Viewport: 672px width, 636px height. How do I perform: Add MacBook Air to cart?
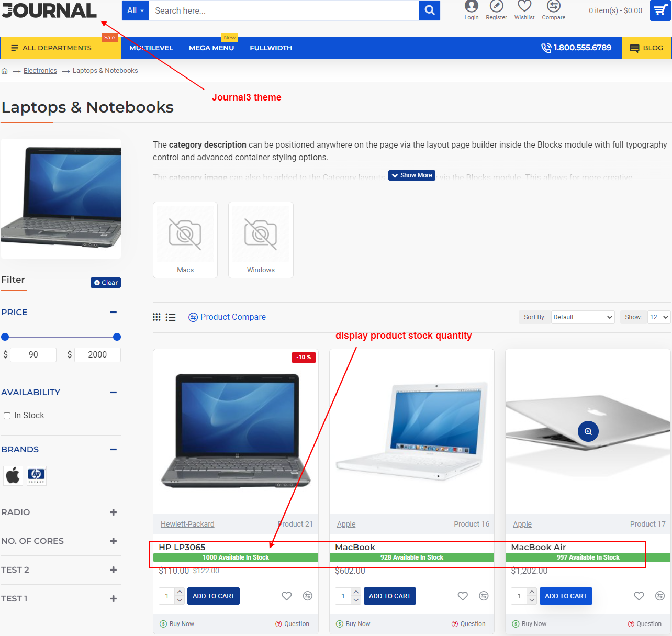coord(566,596)
